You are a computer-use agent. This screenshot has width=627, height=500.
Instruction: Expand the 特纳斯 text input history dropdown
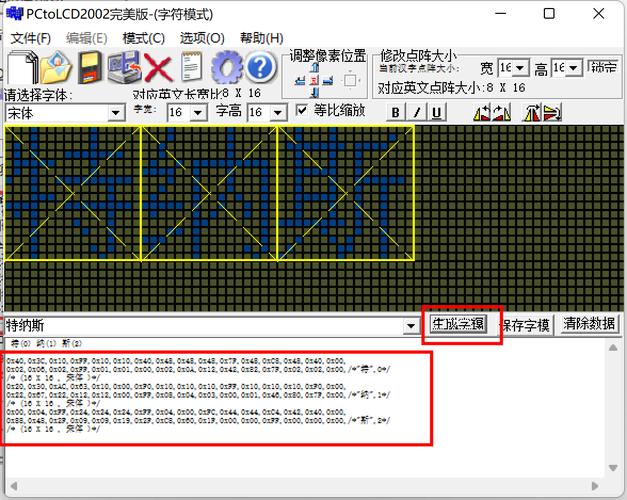click(411, 326)
